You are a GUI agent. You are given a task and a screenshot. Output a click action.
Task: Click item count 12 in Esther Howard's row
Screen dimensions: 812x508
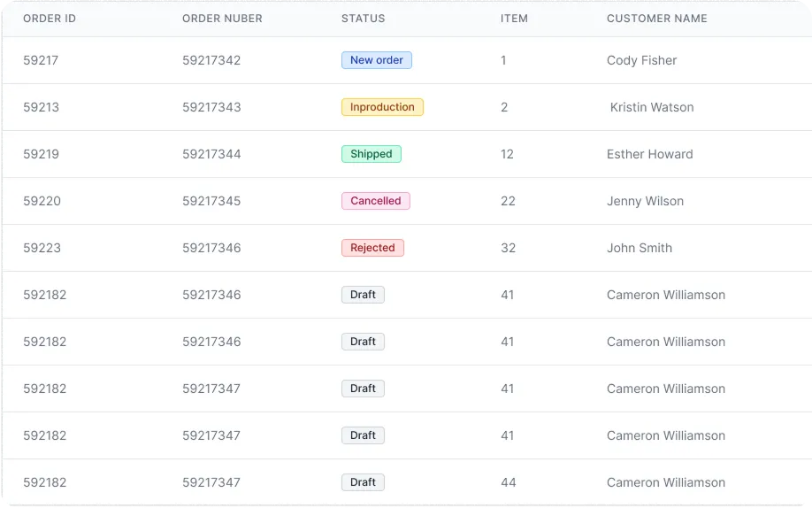click(x=507, y=154)
